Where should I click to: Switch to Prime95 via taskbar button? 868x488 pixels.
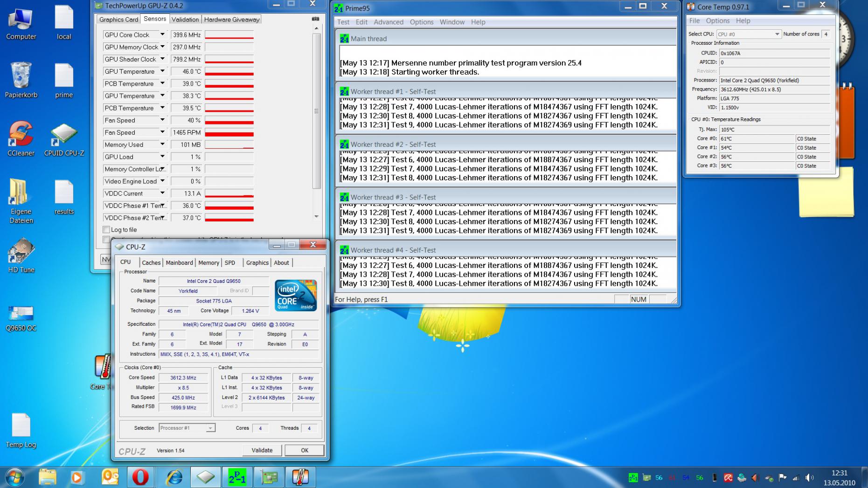[237, 477]
